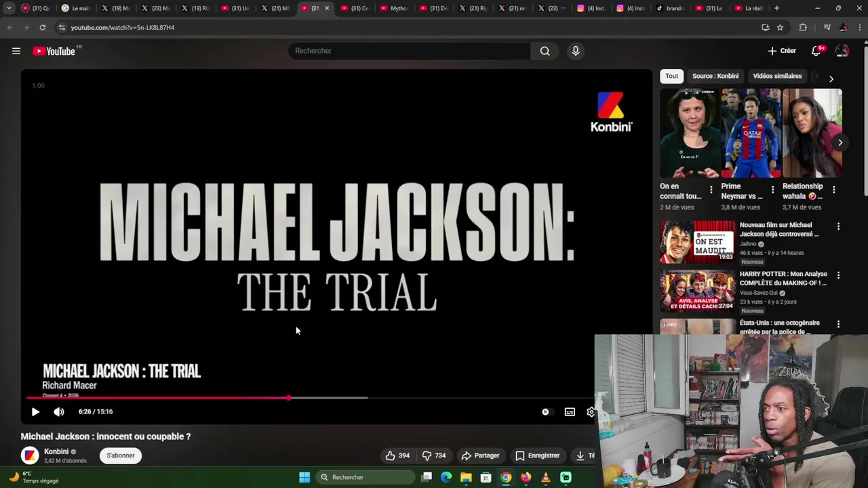The height and width of the screenshot is (488, 868).
Task: Open options for 'Prime Neymar vs' short
Action: tap(772, 190)
